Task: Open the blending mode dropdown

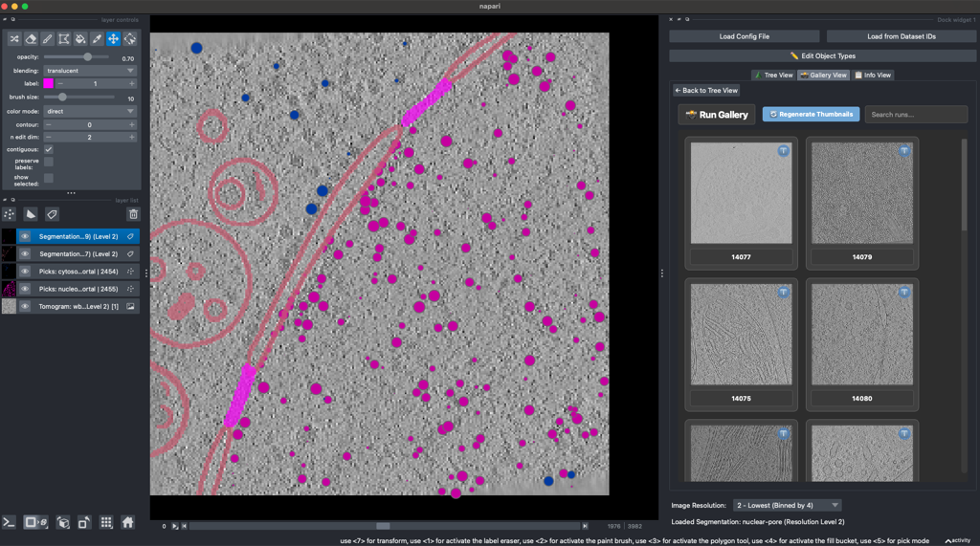Action: [x=90, y=71]
